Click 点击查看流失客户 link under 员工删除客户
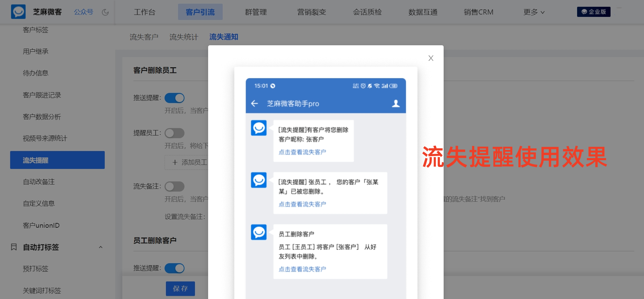644x299 pixels. pyautogui.click(x=302, y=269)
